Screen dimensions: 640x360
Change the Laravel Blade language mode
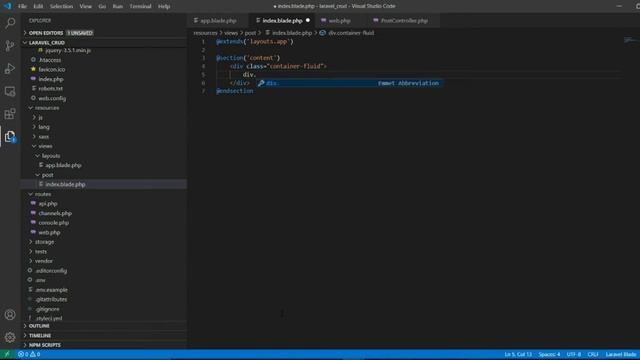[x=620, y=354]
